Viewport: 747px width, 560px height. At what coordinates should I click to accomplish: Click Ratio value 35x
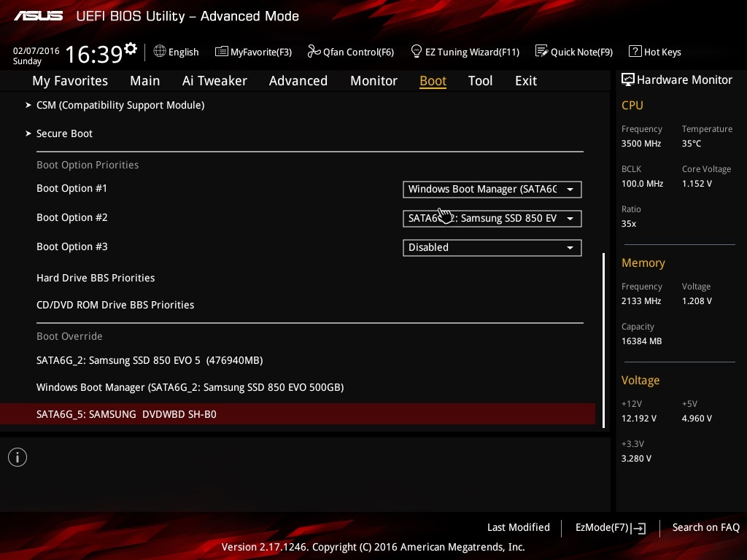(x=628, y=223)
